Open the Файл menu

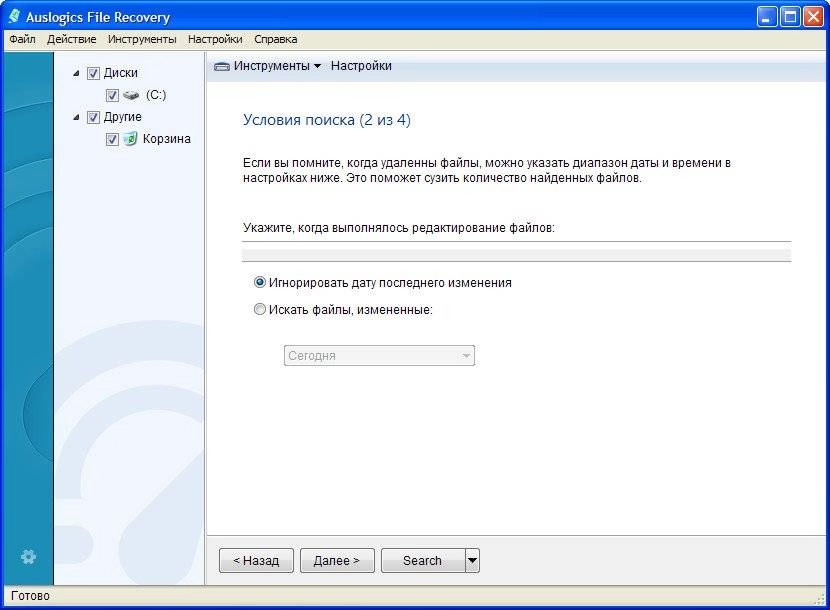point(22,39)
